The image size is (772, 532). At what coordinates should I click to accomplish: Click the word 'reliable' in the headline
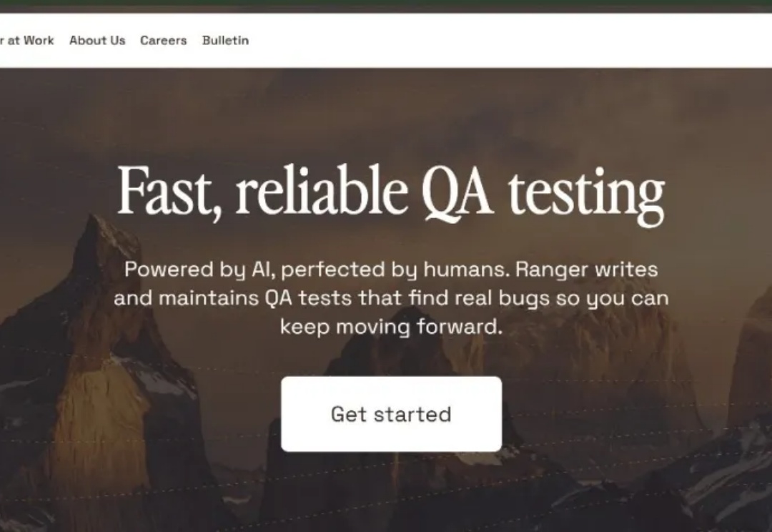(x=322, y=192)
